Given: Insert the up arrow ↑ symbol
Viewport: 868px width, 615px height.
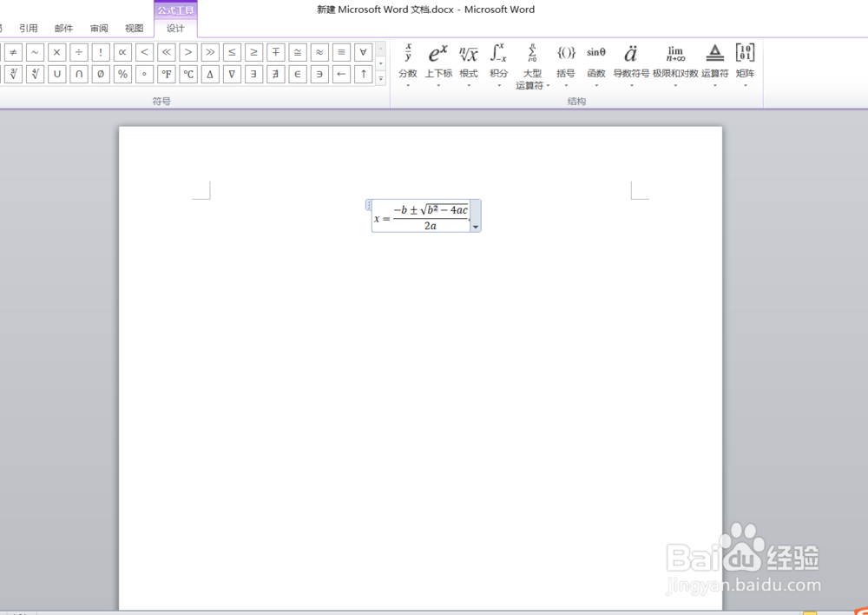Looking at the screenshot, I should (x=363, y=74).
